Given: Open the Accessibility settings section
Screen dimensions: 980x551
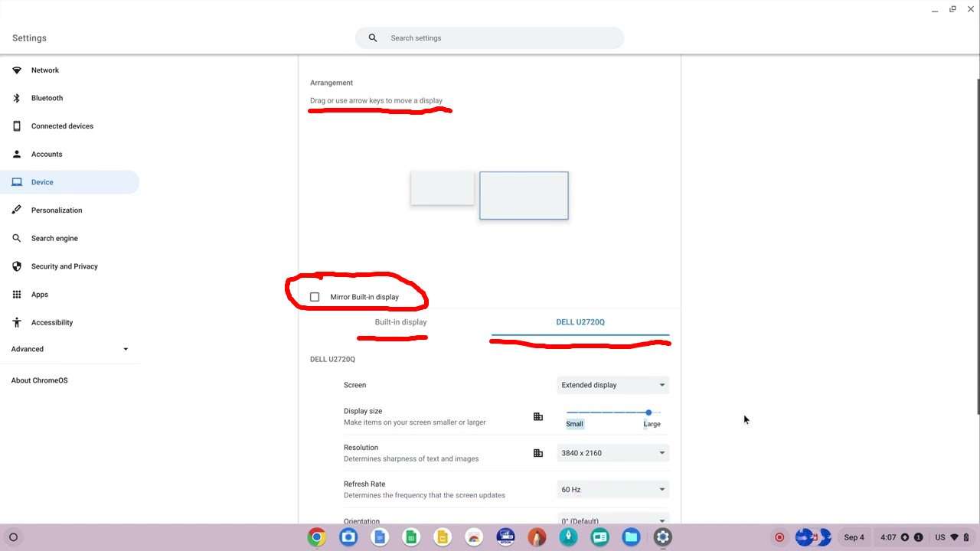Looking at the screenshot, I should coord(51,323).
